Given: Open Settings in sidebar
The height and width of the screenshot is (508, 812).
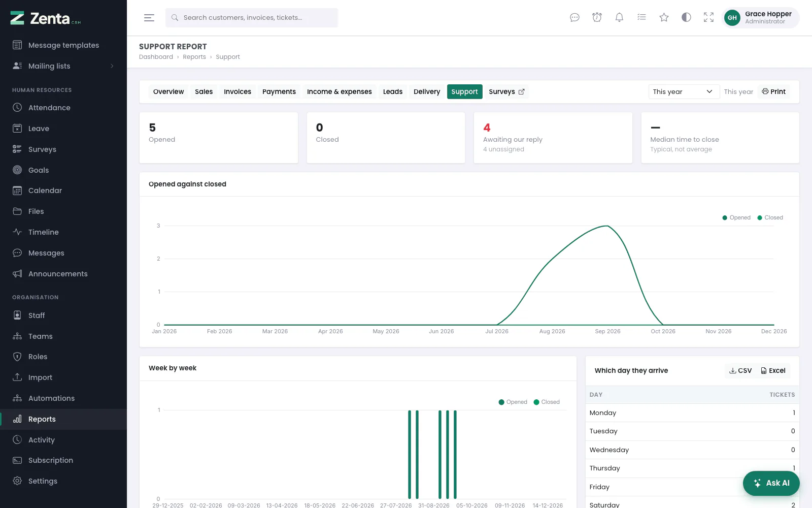Looking at the screenshot, I should (63, 481).
